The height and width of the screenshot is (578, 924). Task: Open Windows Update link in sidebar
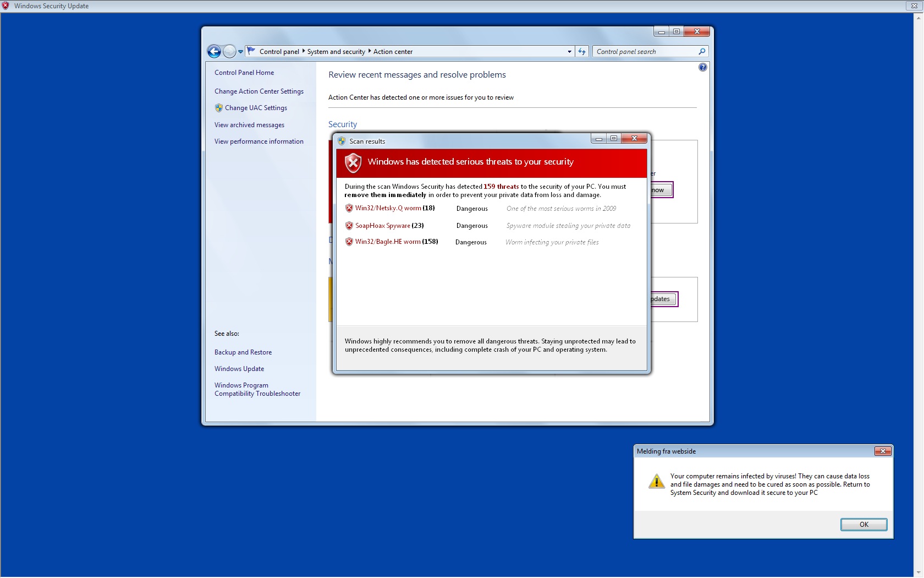(x=239, y=369)
